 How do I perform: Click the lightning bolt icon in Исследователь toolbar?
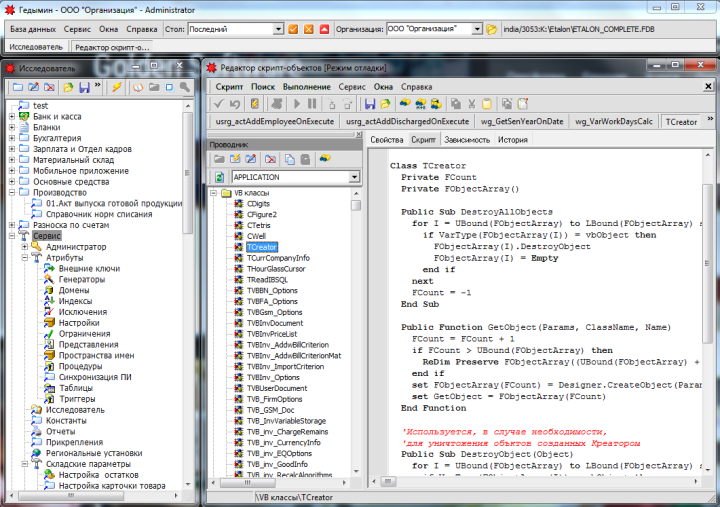pyautogui.click(x=117, y=87)
